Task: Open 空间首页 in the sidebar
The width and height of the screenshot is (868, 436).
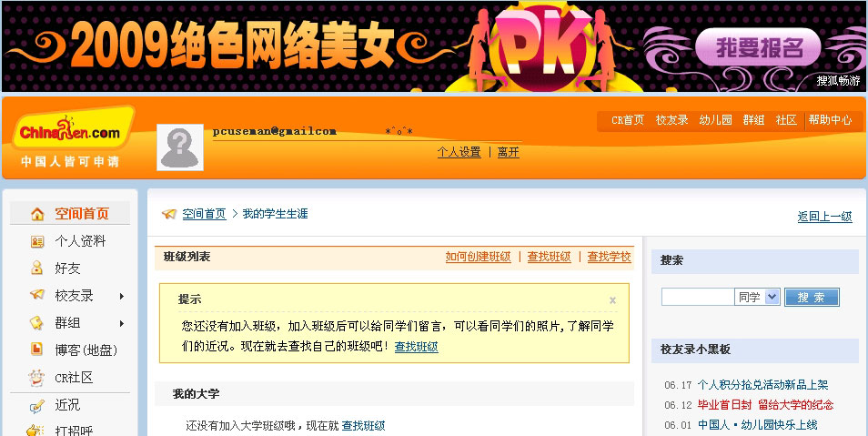Action: 81,214
